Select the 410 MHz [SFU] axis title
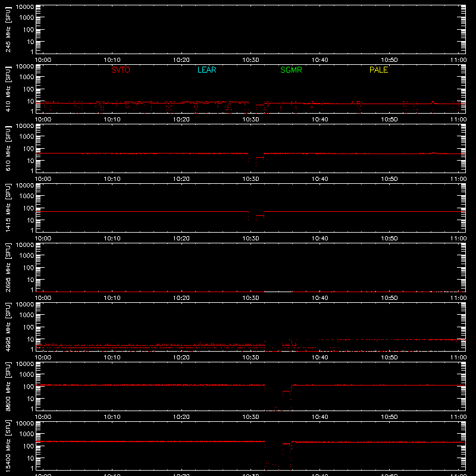This screenshot has height=476, width=476. 8,89
